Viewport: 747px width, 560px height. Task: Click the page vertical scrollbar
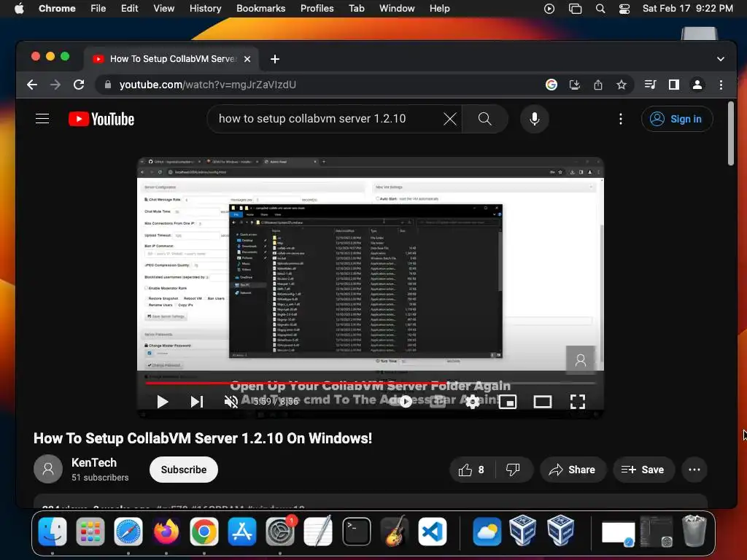[x=731, y=133]
